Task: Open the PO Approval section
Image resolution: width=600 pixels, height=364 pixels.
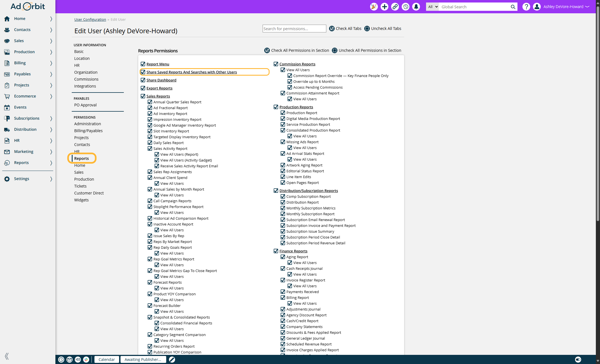Action: pyautogui.click(x=85, y=105)
